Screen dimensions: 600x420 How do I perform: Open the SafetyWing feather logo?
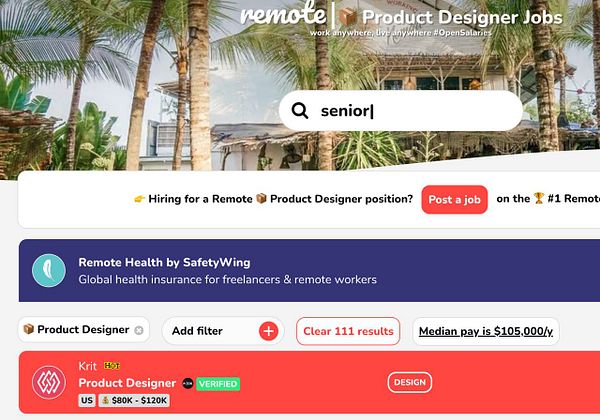tap(49, 270)
